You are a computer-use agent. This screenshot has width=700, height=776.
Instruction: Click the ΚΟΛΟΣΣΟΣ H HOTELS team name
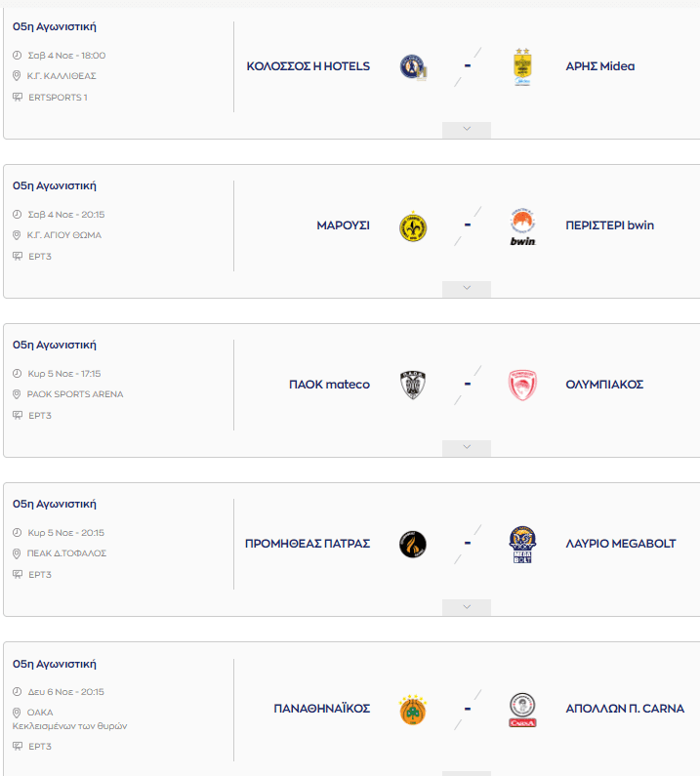[309, 66]
